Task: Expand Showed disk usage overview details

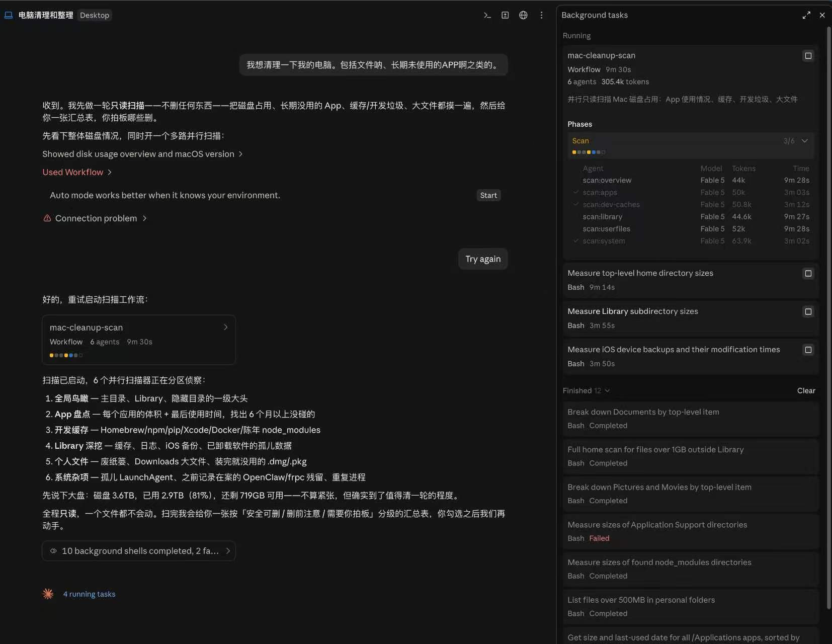Action: 142,154
